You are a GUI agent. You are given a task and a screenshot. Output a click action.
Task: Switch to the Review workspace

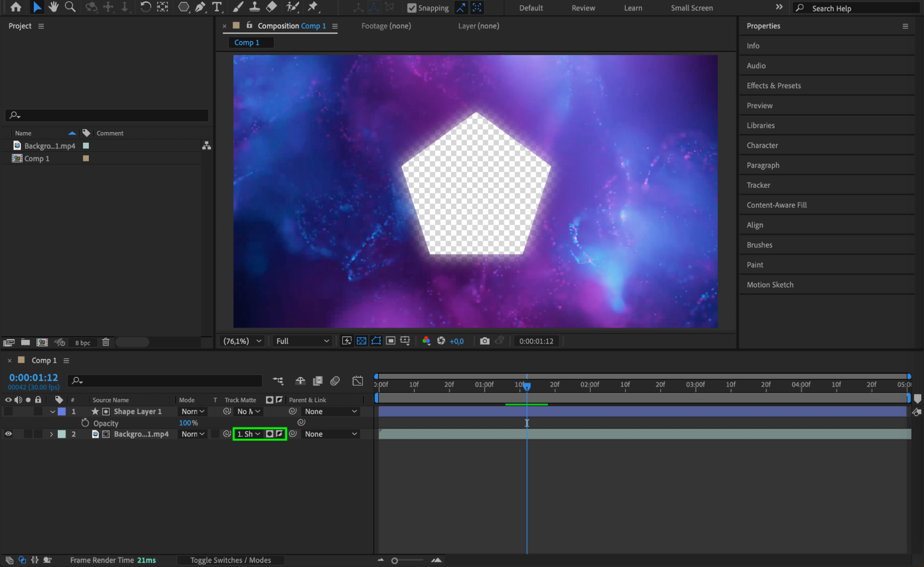pyautogui.click(x=583, y=8)
